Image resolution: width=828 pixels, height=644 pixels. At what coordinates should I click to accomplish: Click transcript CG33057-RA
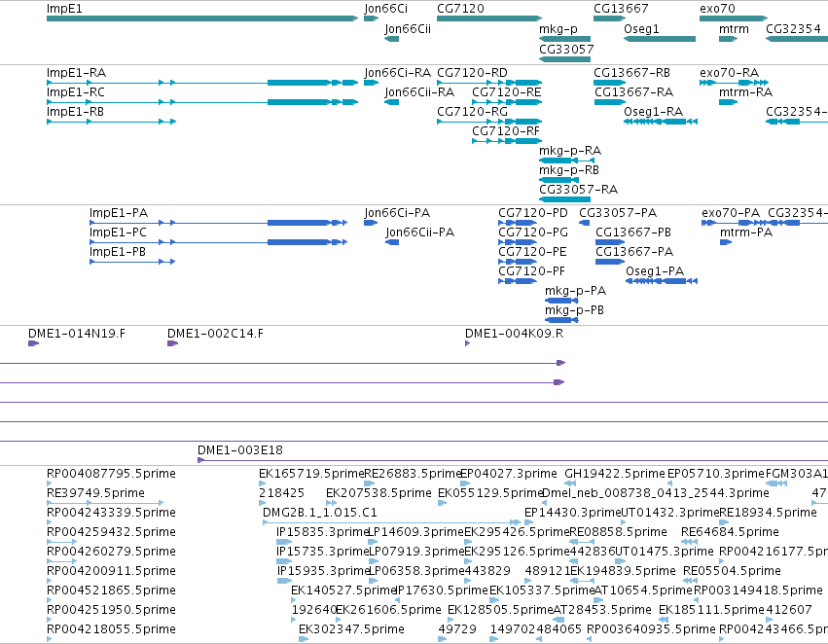point(564,199)
